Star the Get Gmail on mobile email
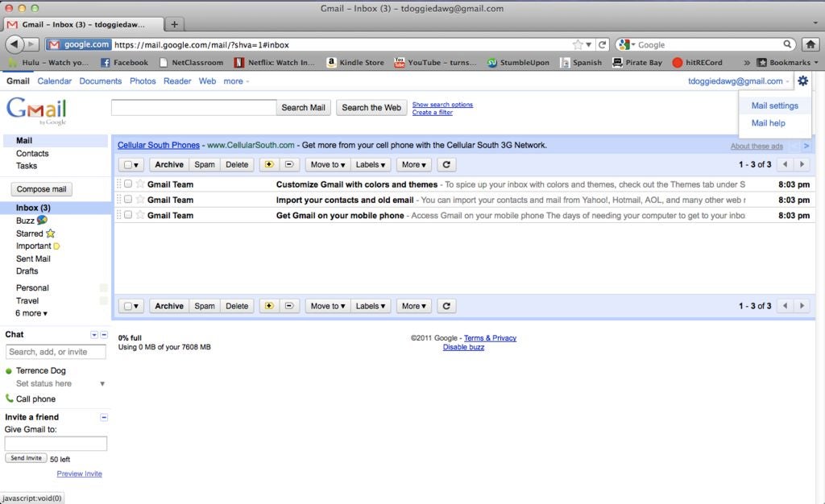 tap(140, 214)
